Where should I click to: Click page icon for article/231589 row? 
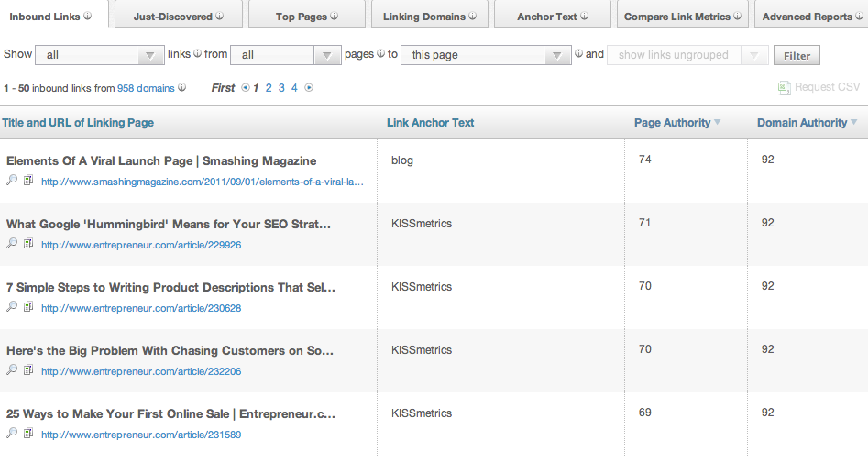click(28, 433)
